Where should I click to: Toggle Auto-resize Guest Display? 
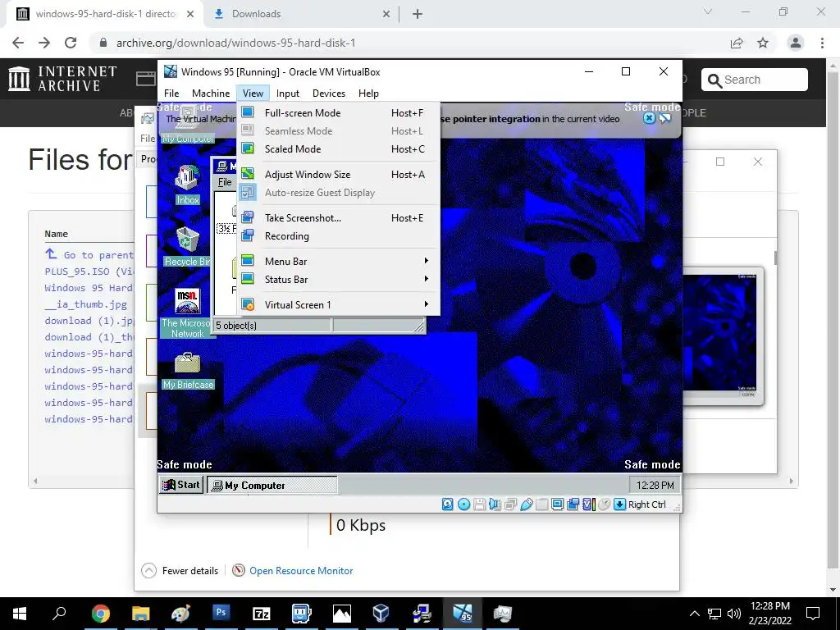(339, 193)
